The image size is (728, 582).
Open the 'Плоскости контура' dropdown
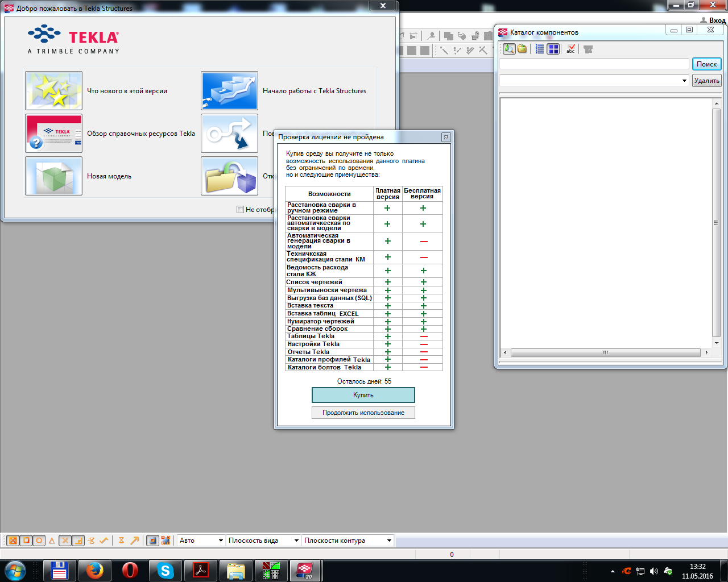(389, 541)
